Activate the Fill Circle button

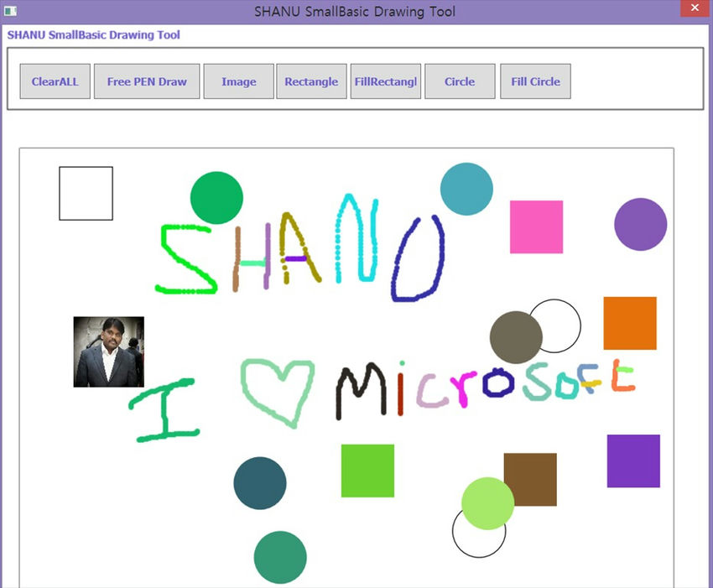535,81
